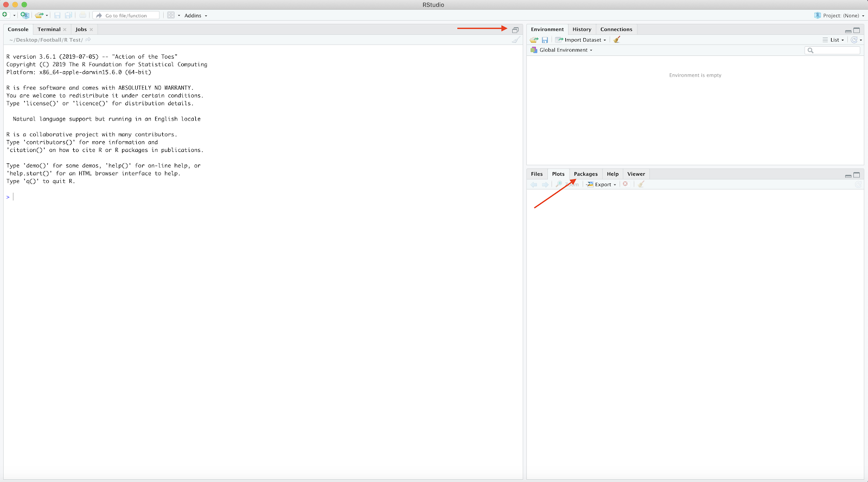The width and height of the screenshot is (868, 482).
Task: Click the Environment search field
Action: tap(833, 50)
